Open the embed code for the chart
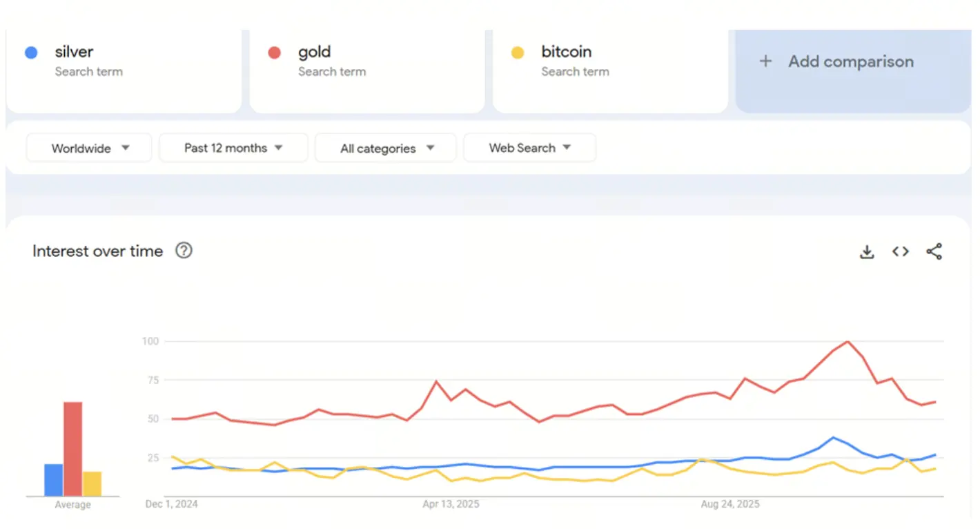Viewport: 980px width, 529px height. 900,251
